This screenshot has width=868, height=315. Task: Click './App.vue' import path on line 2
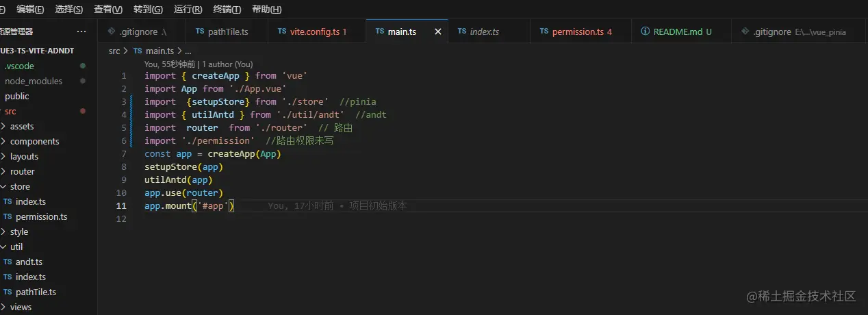coord(258,88)
